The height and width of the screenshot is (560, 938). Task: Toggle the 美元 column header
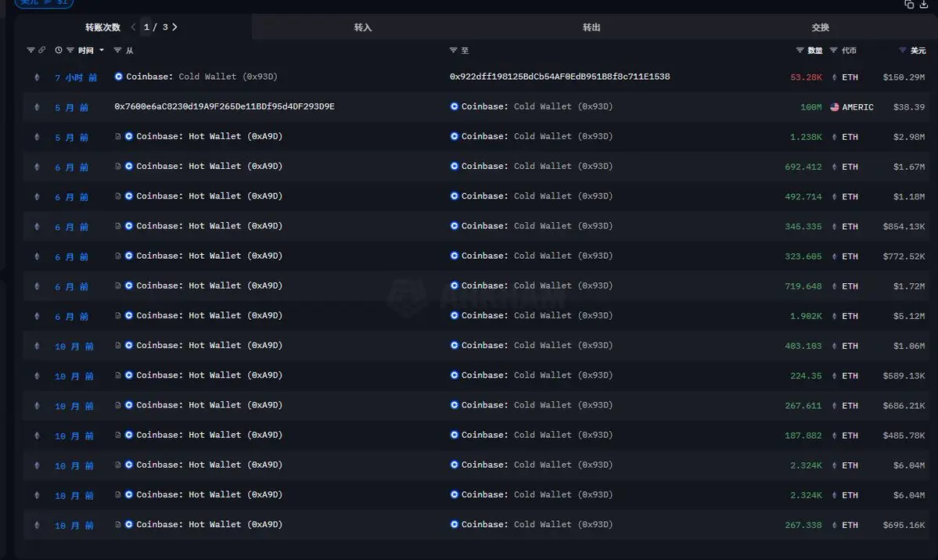click(918, 50)
